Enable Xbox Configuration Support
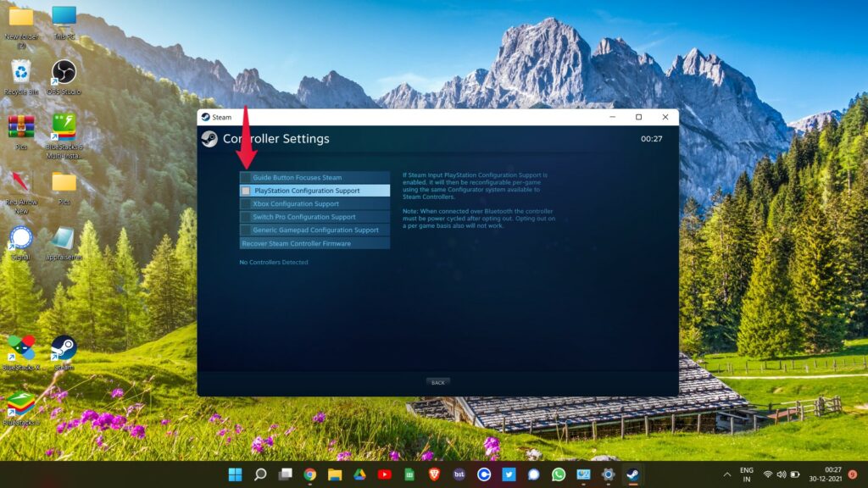The height and width of the screenshot is (488, 868). point(314,203)
